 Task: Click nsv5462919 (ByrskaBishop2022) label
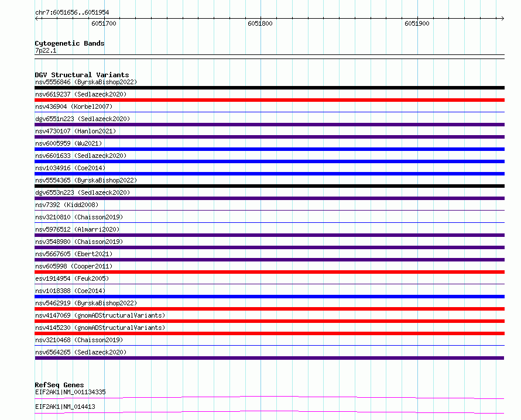(86, 303)
